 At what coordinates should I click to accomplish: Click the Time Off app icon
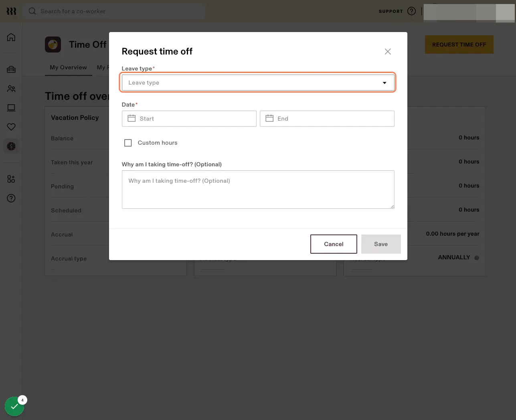53,44
